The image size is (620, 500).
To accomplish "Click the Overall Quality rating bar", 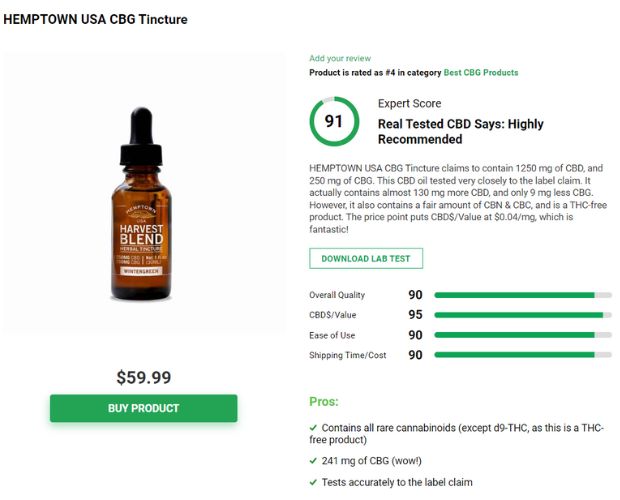I will tap(523, 295).
